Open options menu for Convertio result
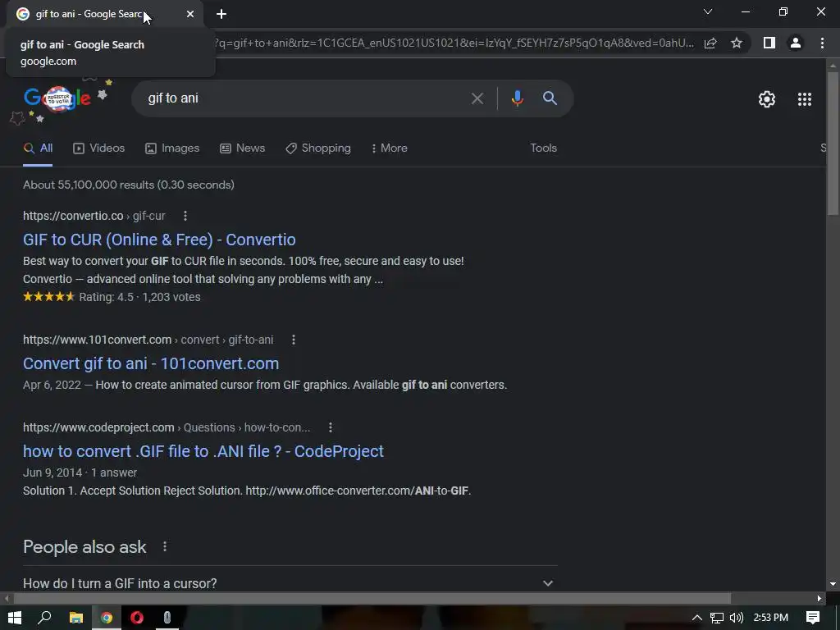Image resolution: width=840 pixels, height=630 pixels. [x=185, y=216]
